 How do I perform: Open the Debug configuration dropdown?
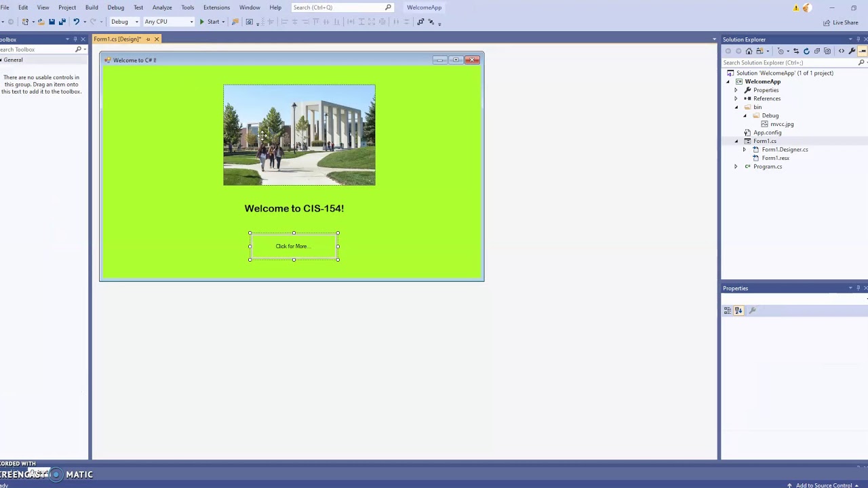125,22
